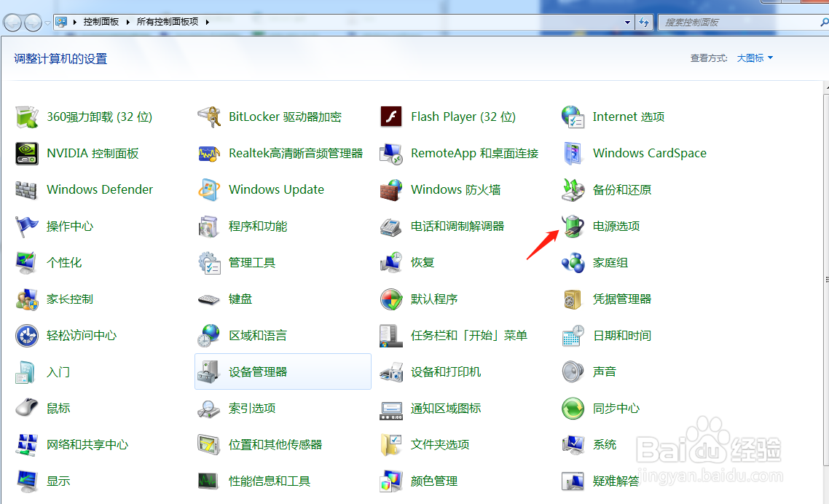
Task: Click 位置和其他传感器 link
Action: (x=275, y=445)
